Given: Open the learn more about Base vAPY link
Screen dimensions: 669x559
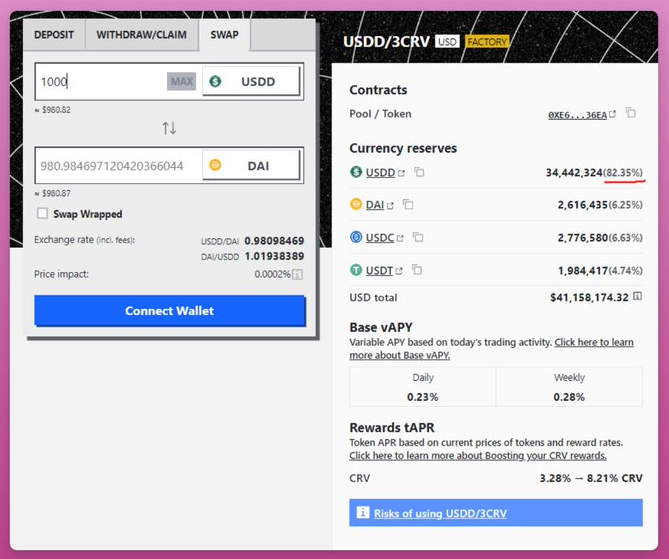Looking at the screenshot, I should click(x=492, y=349).
